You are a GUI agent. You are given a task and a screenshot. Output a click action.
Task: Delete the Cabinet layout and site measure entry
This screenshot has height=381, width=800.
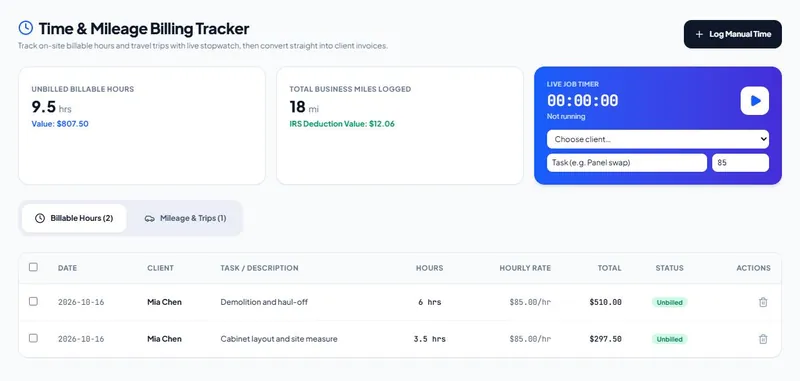tap(763, 339)
